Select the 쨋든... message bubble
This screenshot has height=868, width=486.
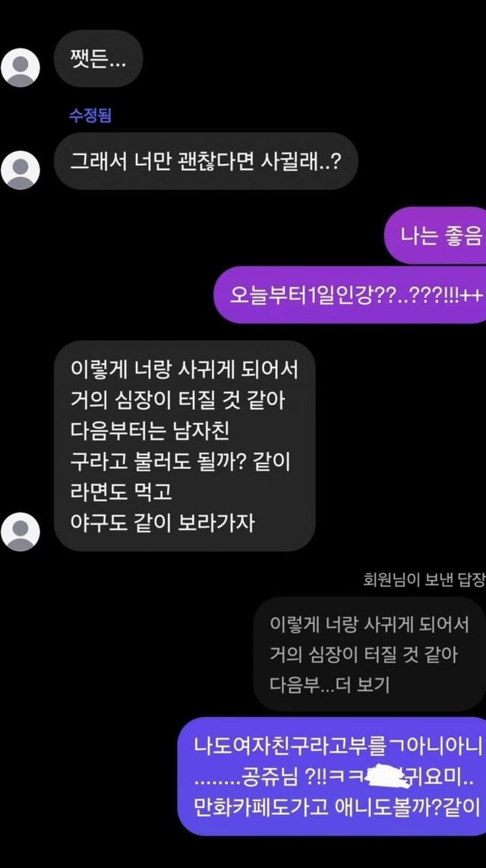[x=99, y=58]
